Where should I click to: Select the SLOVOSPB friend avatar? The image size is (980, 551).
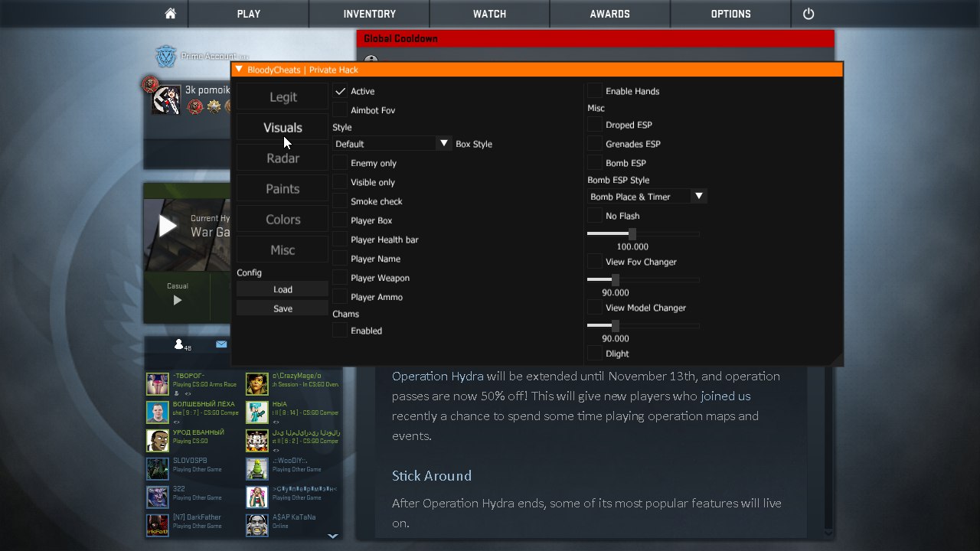tap(158, 469)
